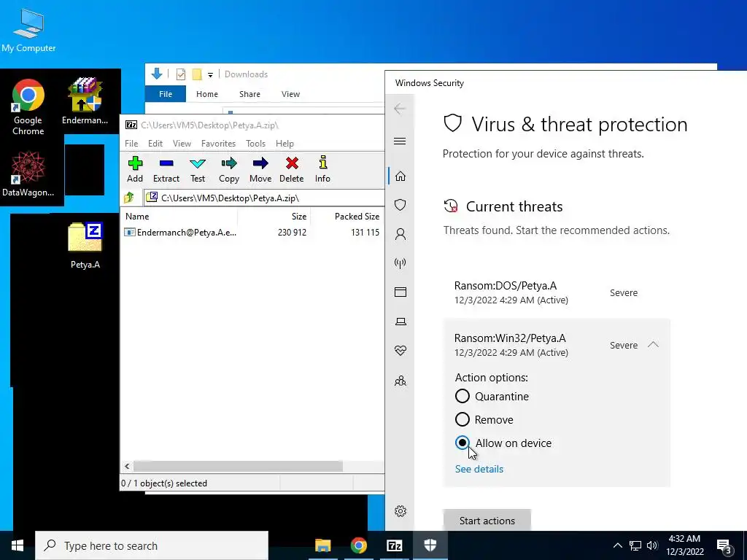
Task: Click the 7-Zip horizontal scrollbar thumb
Action: (238, 466)
